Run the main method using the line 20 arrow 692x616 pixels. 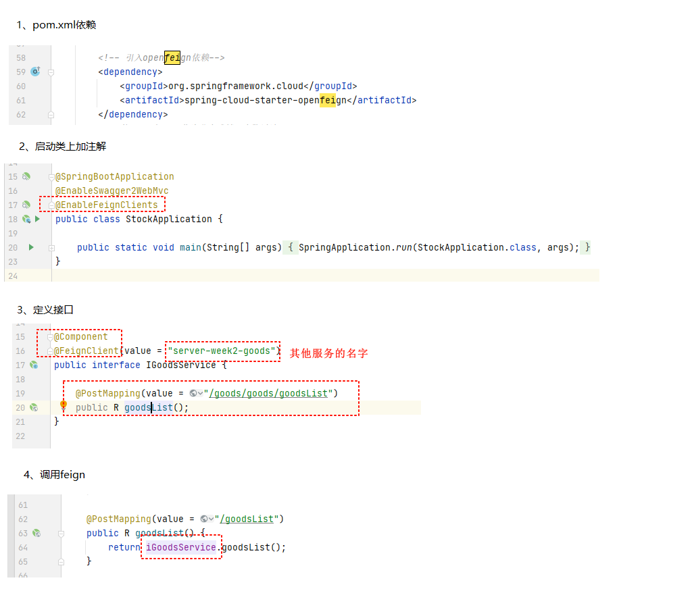tap(31, 247)
